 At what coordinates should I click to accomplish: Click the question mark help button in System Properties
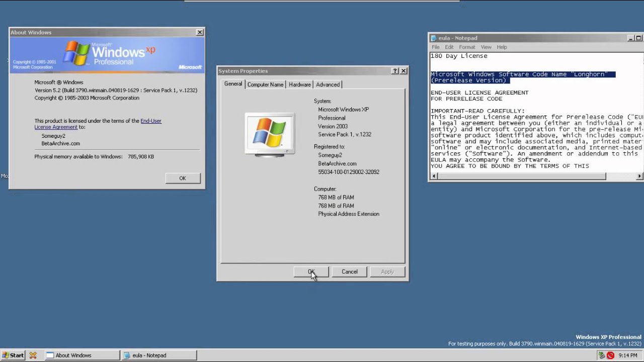(395, 71)
